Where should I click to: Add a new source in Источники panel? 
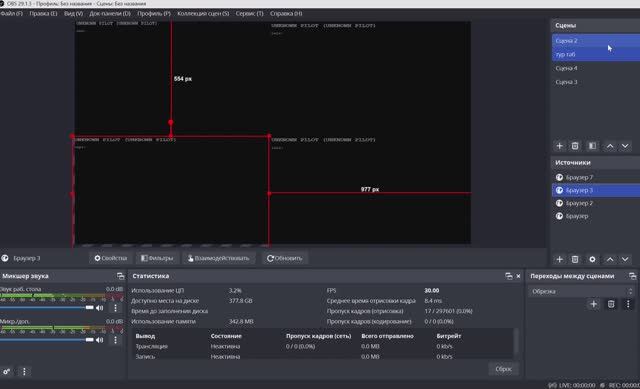(x=559, y=259)
